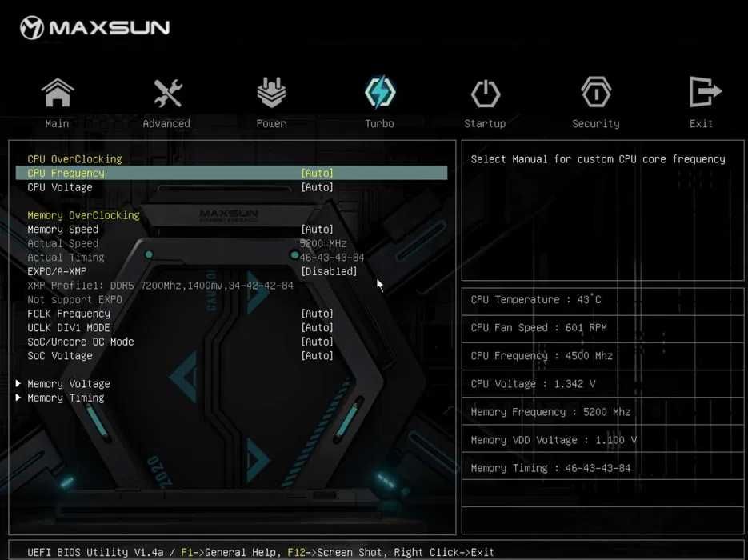Screen dimensions: 748x560
Task: Expand the Memory Voltage submenu arrow
Action: 18,383
